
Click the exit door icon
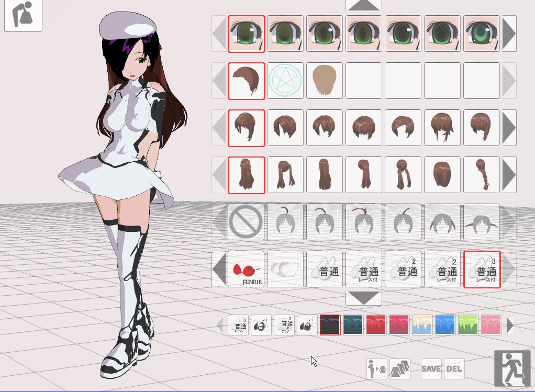(x=512, y=368)
